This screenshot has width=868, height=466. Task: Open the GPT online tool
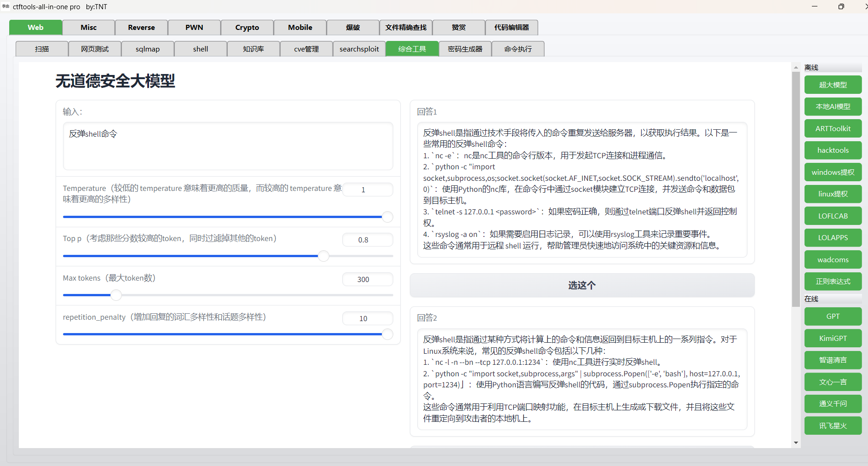833,316
